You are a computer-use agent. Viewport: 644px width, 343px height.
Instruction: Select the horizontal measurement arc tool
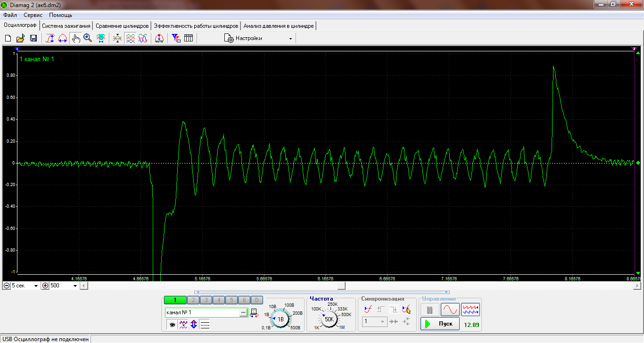point(62,38)
